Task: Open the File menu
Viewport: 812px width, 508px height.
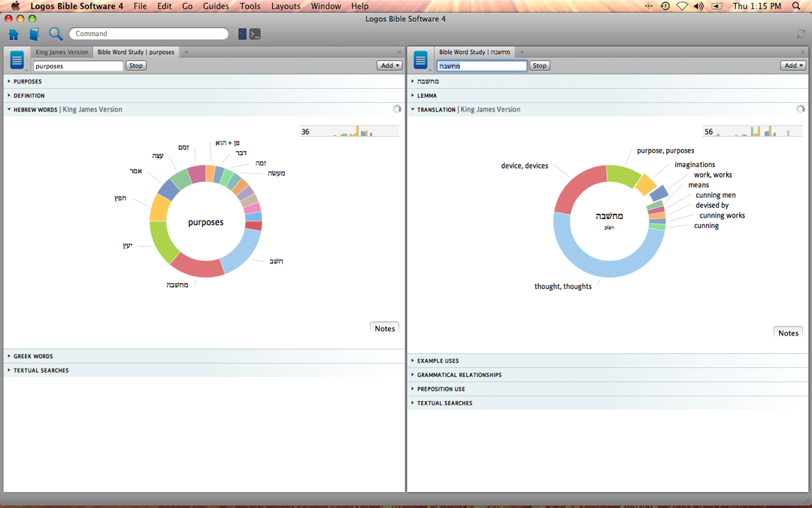Action: coord(140,6)
